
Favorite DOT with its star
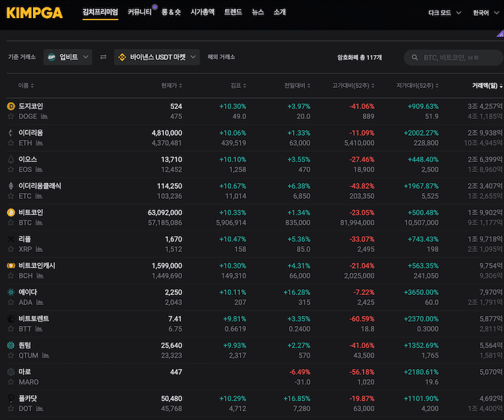pos(11,409)
